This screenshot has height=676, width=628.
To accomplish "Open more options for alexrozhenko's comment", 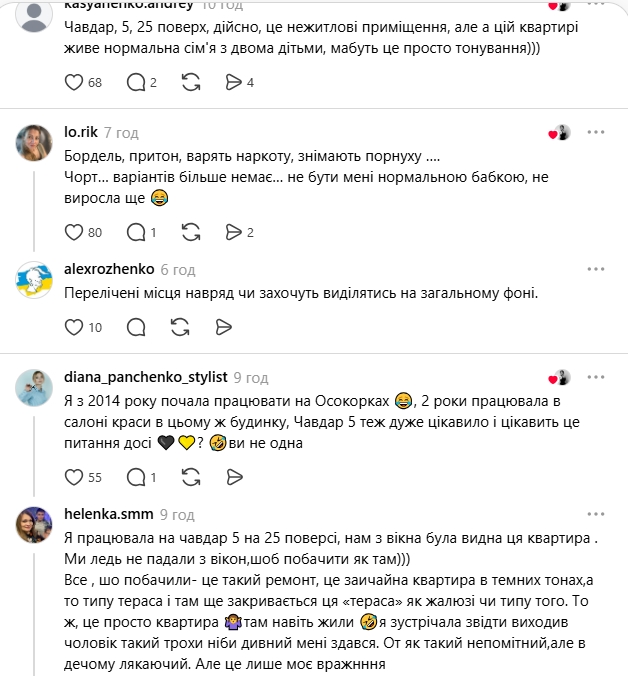I will 596,269.
